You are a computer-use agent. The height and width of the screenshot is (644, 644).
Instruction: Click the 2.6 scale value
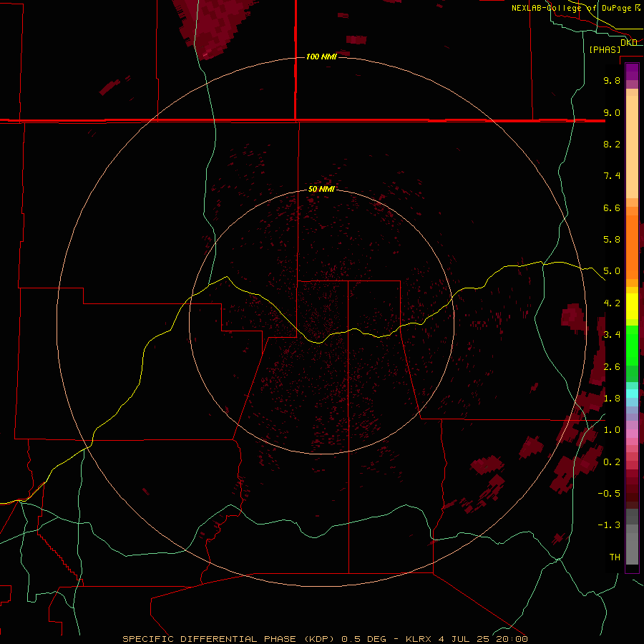pyautogui.click(x=612, y=367)
